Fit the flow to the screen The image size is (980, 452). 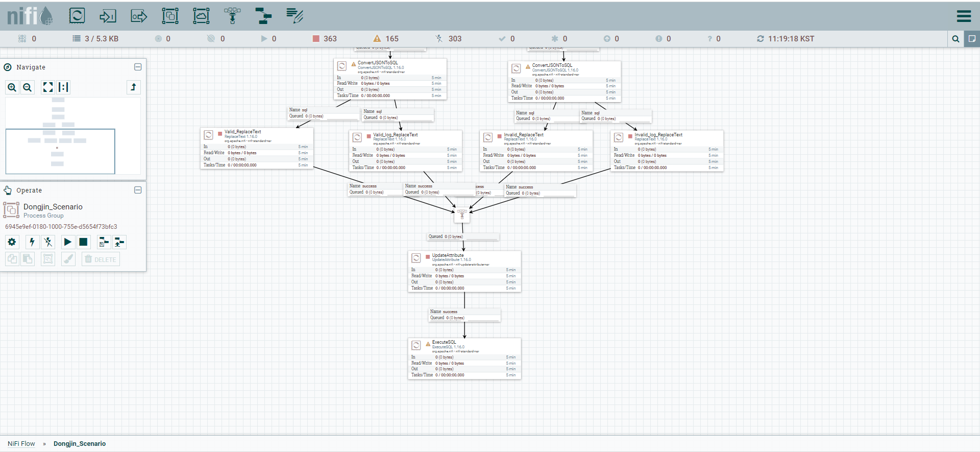[x=48, y=87]
